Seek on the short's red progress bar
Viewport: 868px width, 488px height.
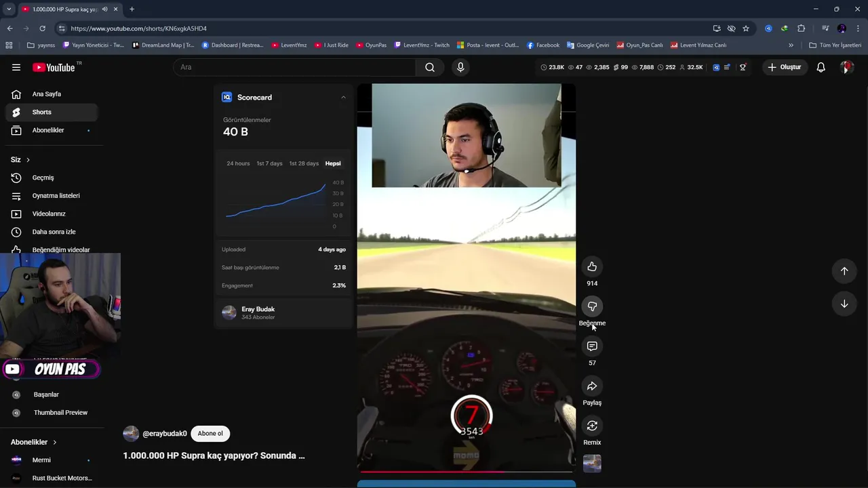click(466, 471)
